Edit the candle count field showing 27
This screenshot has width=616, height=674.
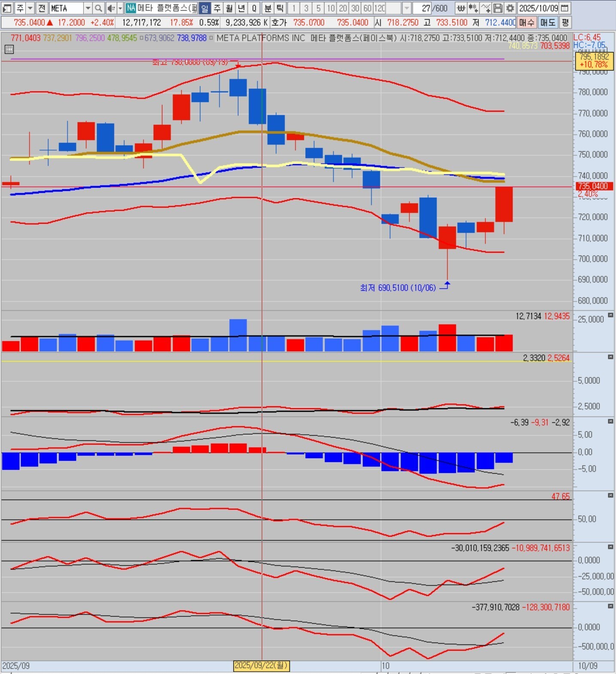click(x=422, y=8)
